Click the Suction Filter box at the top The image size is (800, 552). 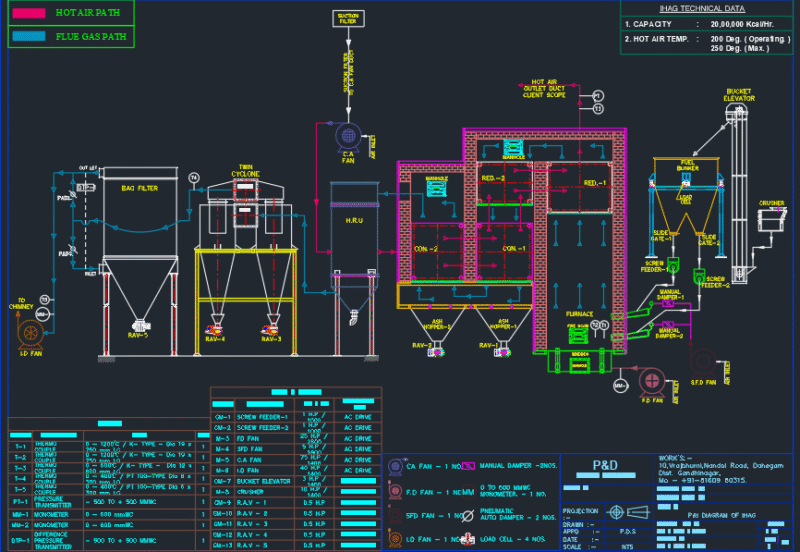[348, 19]
